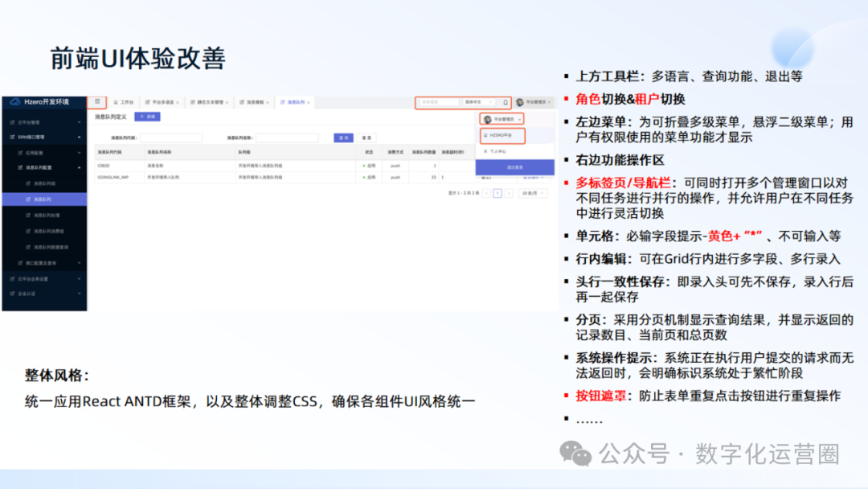
Task: Select the active 消息队列 tab
Action: (x=295, y=102)
